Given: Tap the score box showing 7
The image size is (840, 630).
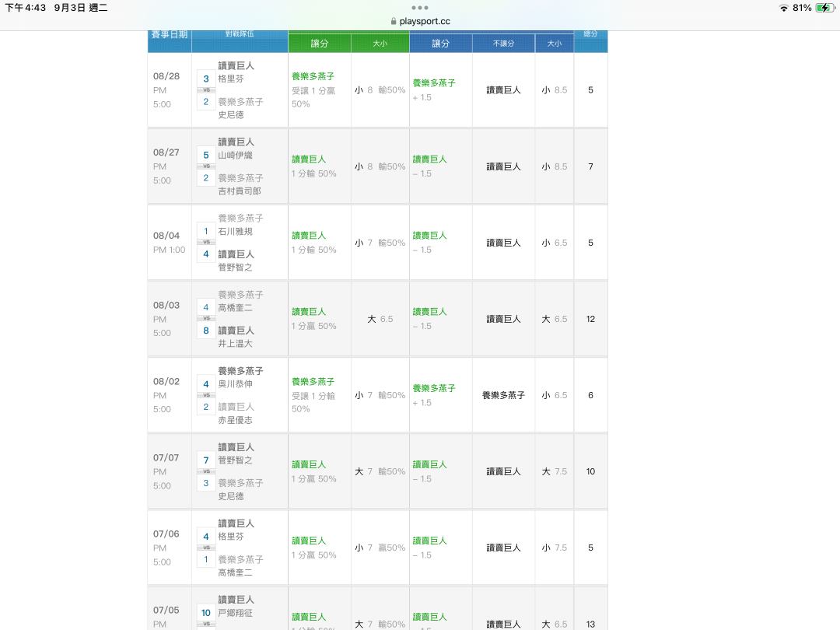Looking at the screenshot, I should (206, 460).
